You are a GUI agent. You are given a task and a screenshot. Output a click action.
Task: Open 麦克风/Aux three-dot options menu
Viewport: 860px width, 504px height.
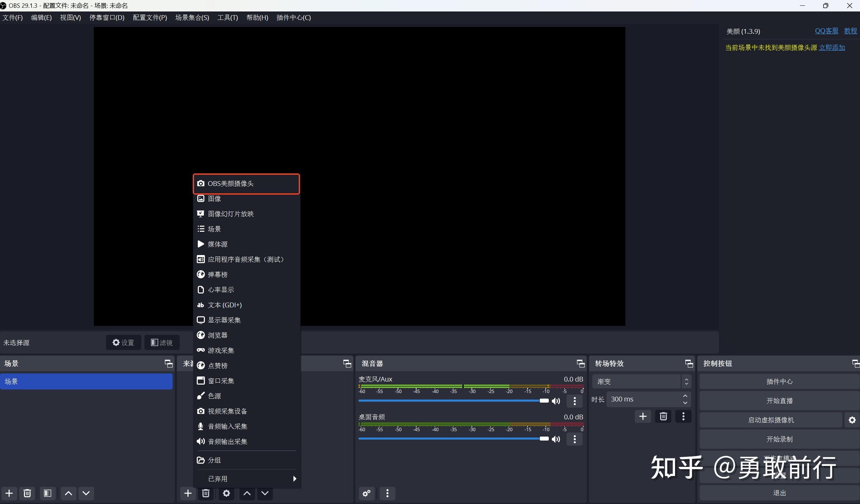(x=574, y=401)
